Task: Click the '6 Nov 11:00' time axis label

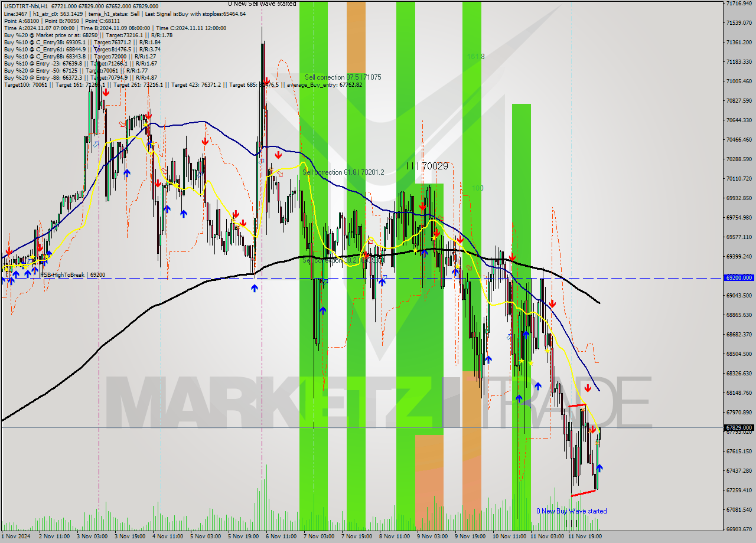Action: 281,537
